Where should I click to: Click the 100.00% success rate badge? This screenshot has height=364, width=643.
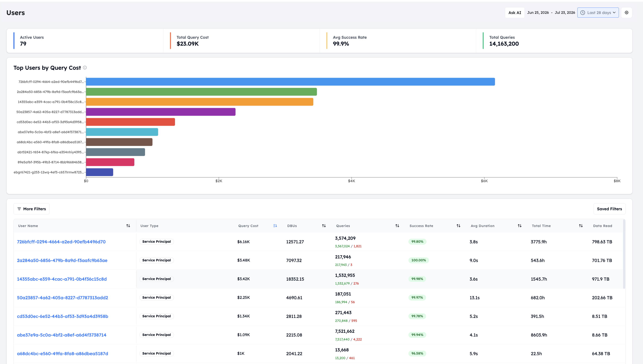pyautogui.click(x=419, y=260)
